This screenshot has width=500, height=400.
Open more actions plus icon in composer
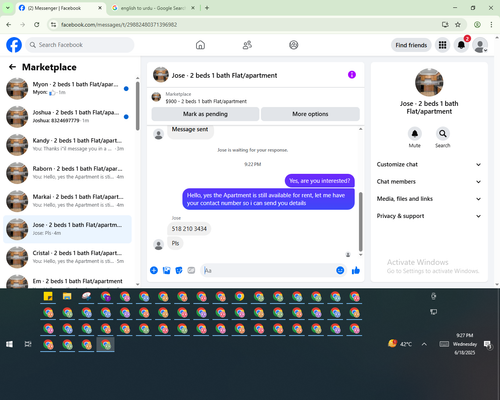pos(154,270)
